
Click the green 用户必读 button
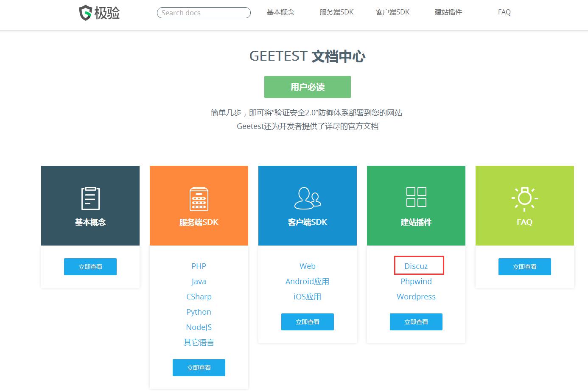tap(308, 87)
